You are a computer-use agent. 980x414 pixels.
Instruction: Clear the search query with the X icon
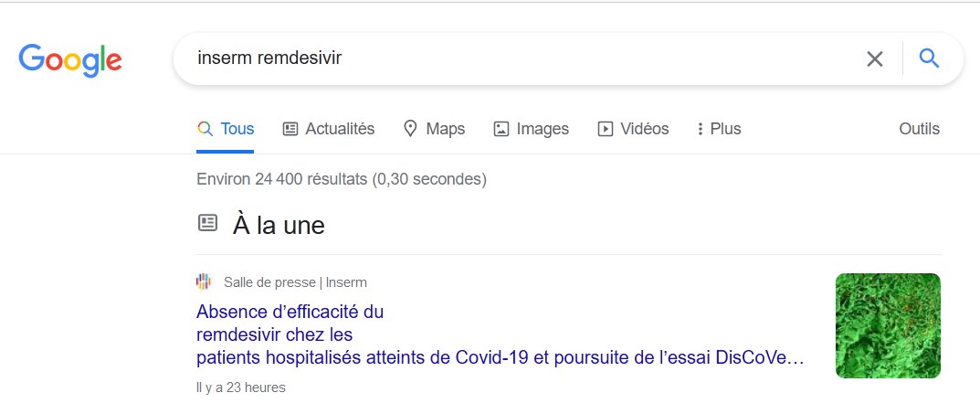pos(874,58)
